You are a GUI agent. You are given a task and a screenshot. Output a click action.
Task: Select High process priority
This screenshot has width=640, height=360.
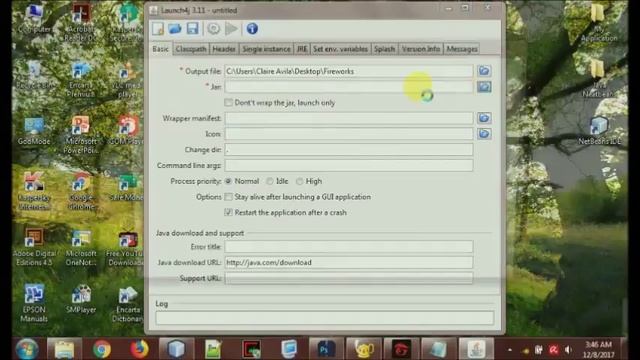[300, 181]
